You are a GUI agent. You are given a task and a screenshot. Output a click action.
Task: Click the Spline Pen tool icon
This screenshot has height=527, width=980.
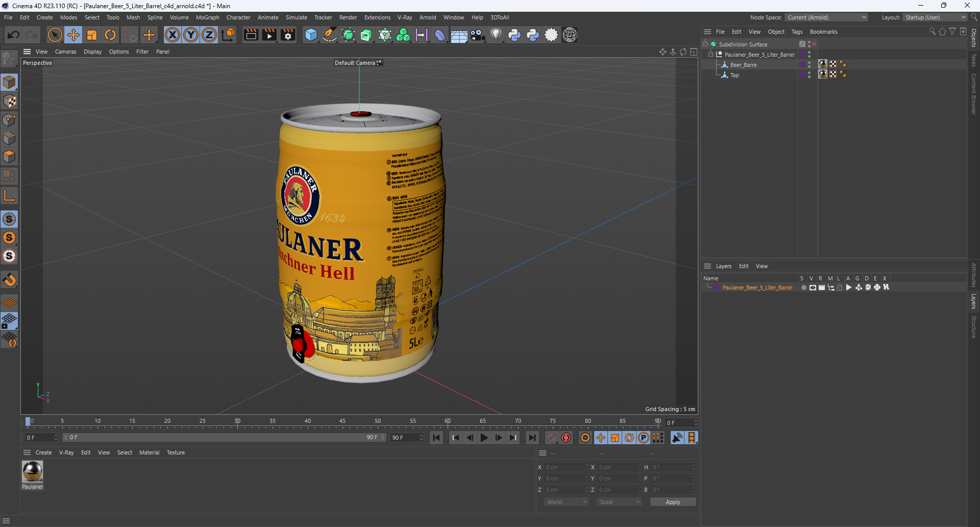[x=330, y=35]
